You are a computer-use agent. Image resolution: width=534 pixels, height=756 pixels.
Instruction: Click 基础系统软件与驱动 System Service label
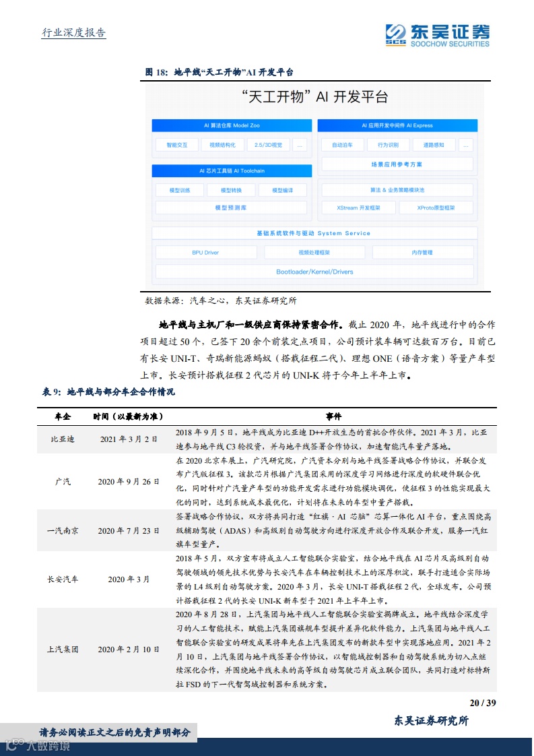click(314, 233)
